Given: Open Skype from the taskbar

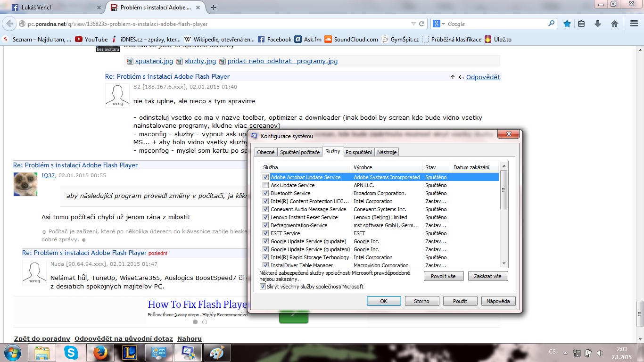Looking at the screenshot, I should [72, 353].
